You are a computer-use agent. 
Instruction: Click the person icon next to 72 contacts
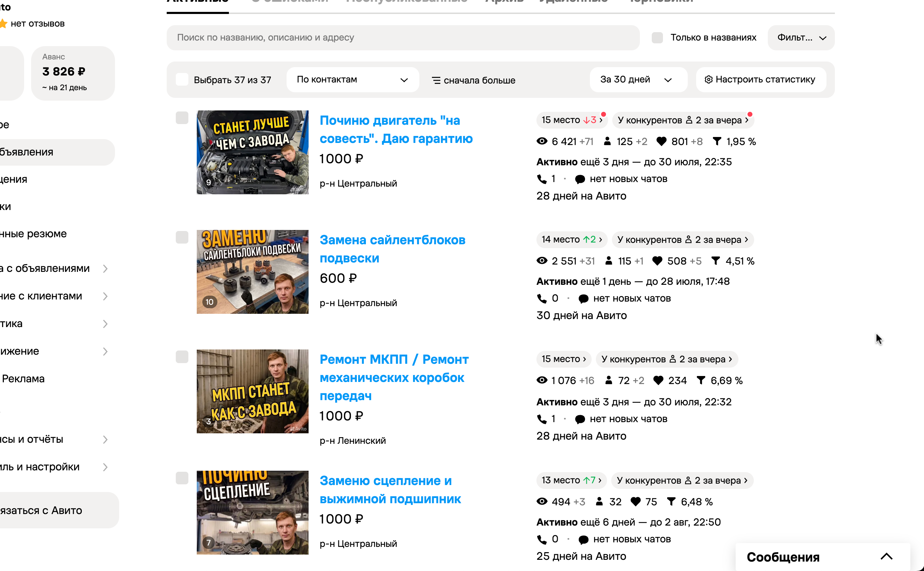(609, 380)
